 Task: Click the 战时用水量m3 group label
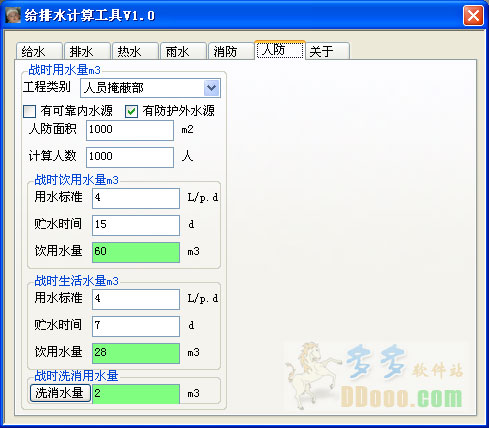pos(64,70)
